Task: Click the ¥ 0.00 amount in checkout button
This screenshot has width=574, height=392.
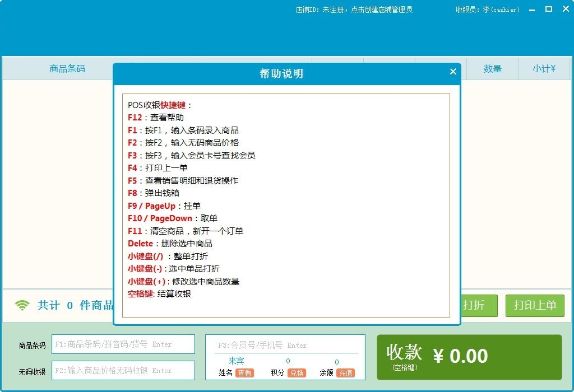Action: [460, 356]
